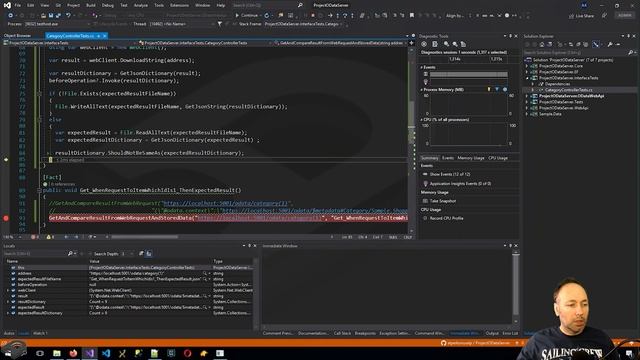Collapse the Events section in Diagnostic Tools
Image resolution: width=640 pixels, height=360 pixels.
pyautogui.click(x=422, y=67)
